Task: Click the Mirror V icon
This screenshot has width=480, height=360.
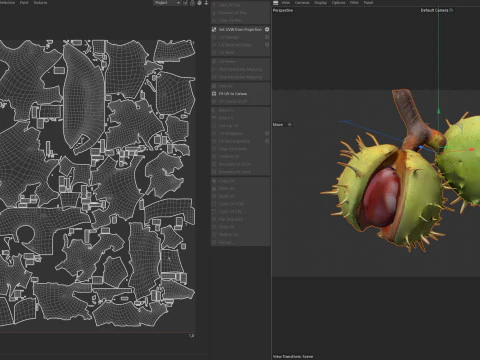Action: point(214,118)
